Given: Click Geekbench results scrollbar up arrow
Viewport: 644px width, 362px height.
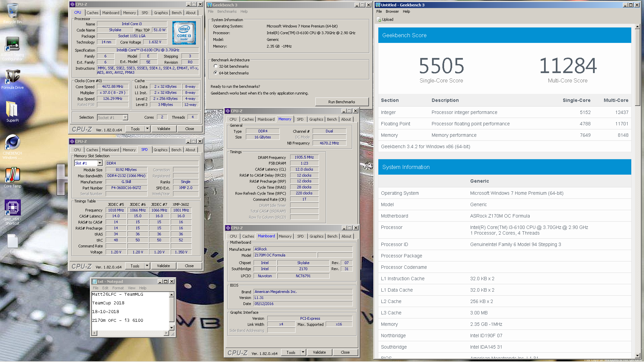Looking at the screenshot, I should point(637,26).
